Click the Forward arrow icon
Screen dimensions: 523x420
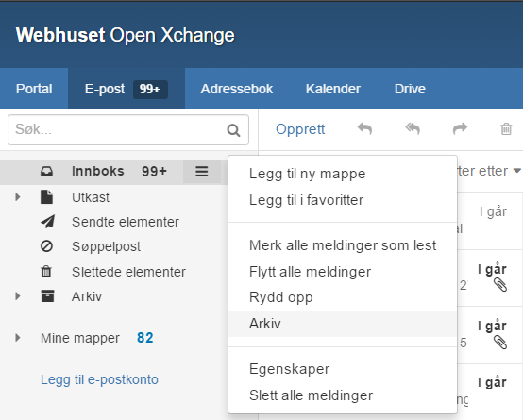tap(460, 128)
